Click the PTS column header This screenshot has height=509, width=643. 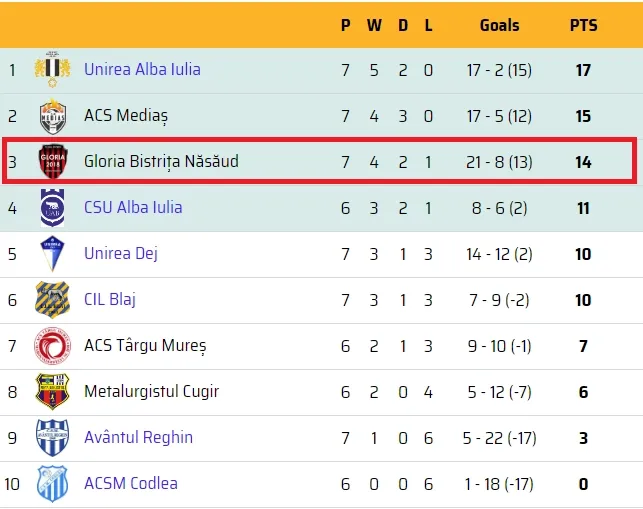point(584,25)
